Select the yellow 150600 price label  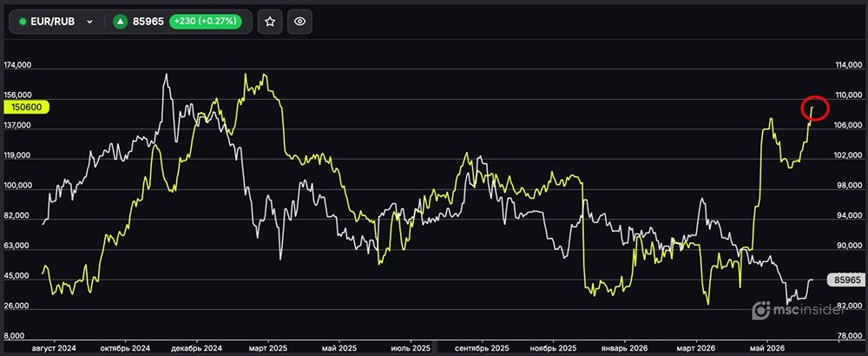(26, 107)
